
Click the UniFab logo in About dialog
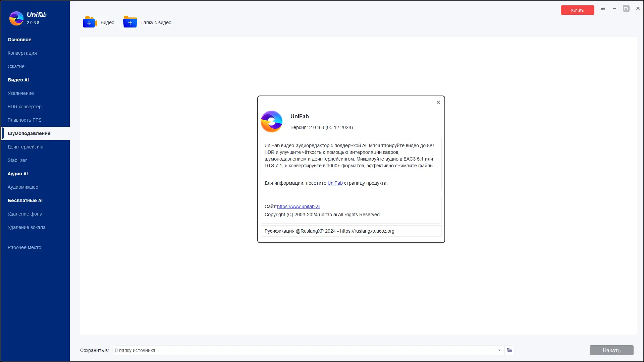click(x=272, y=121)
